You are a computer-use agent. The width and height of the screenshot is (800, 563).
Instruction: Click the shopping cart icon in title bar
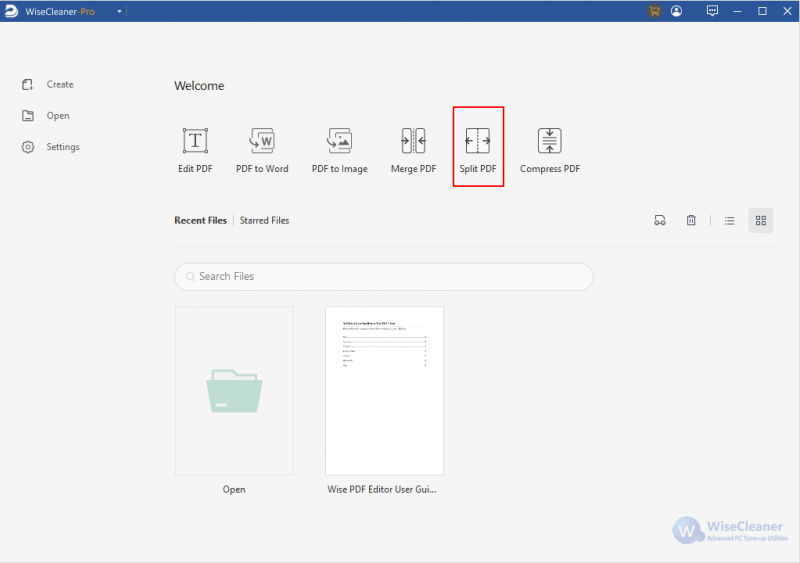point(654,11)
